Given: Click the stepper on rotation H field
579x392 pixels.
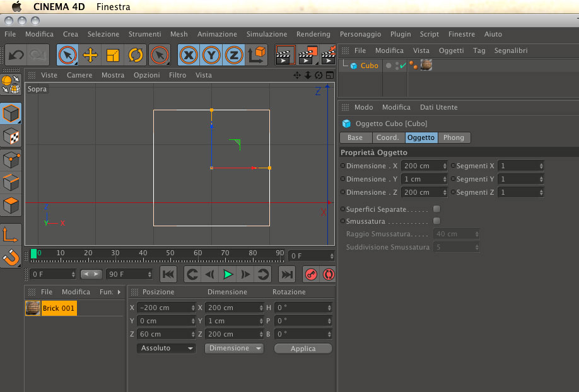Looking at the screenshot, I should (x=329, y=308).
